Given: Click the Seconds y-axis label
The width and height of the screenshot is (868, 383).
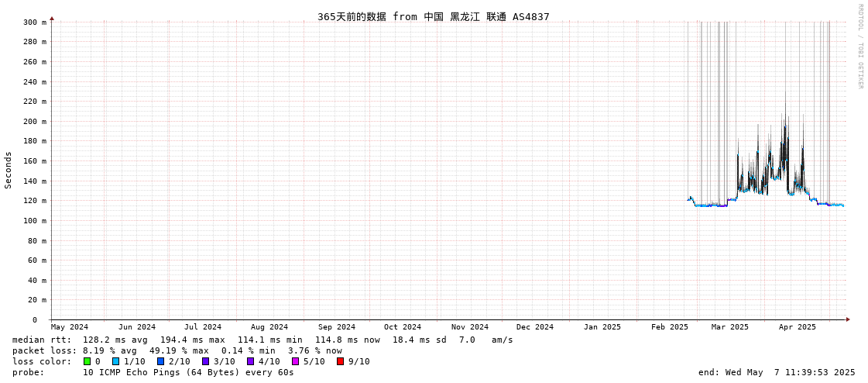Looking at the screenshot, I should (x=9, y=170).
